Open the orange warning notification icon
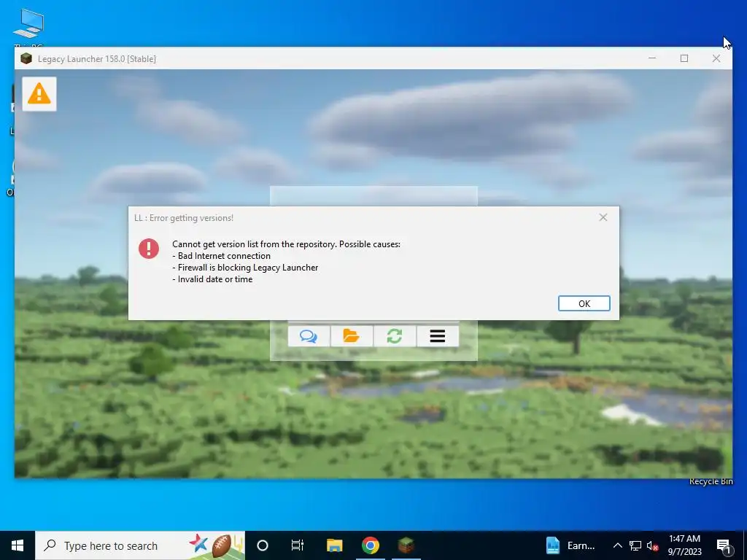The image size is (747, 560). [39, 94]
